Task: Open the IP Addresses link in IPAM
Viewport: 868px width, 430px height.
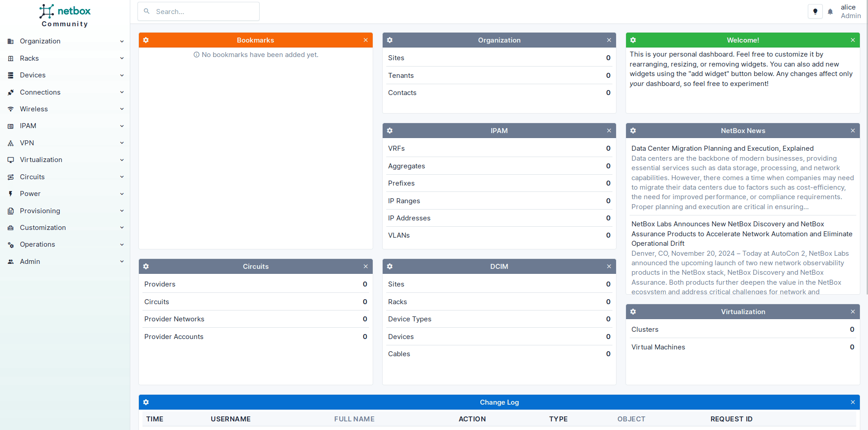Action: pos(409,218)
